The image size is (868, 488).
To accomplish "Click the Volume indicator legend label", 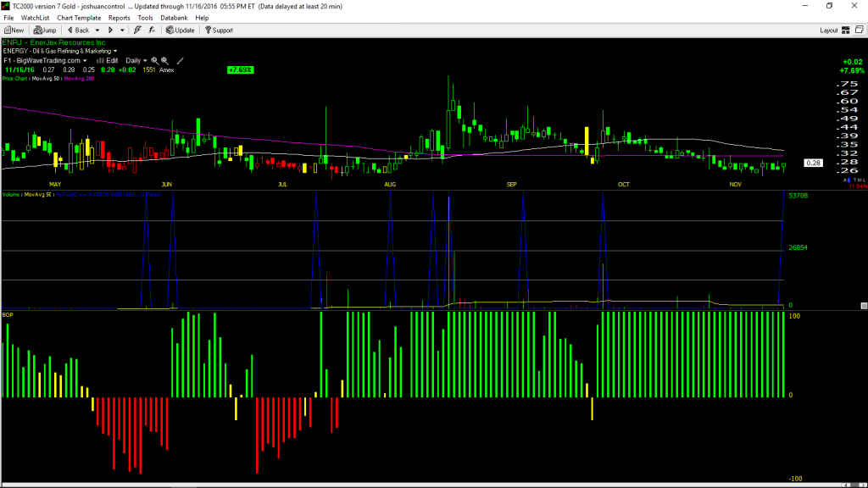I will click(x=12, y=195).
